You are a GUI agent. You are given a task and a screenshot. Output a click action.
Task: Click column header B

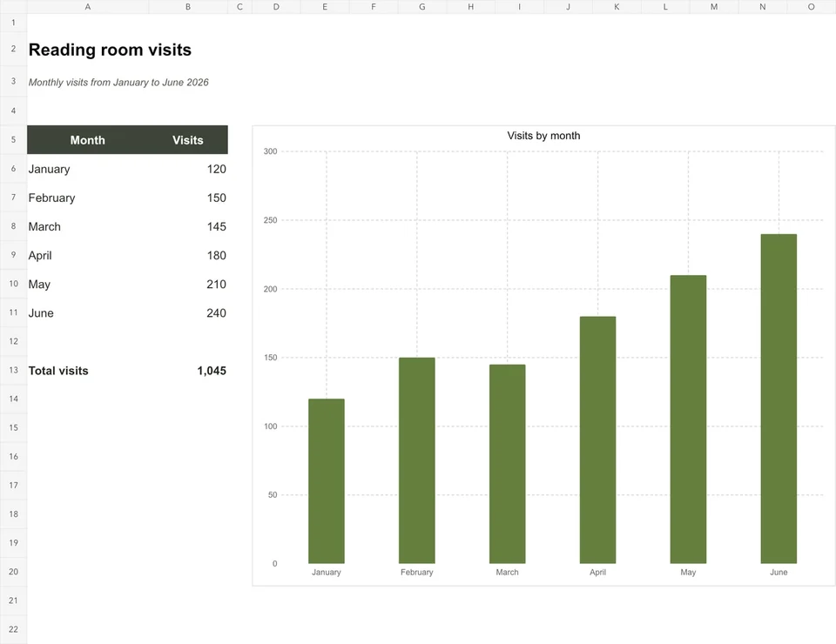(x=188, y=7)
